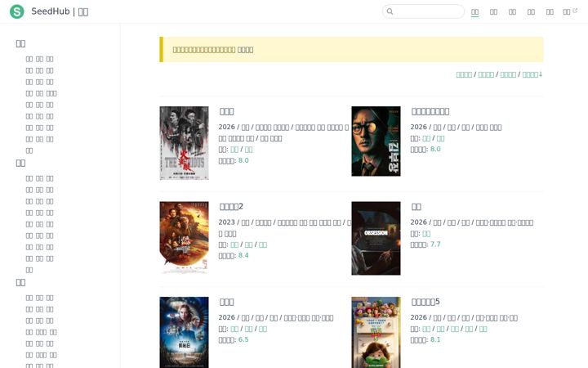Click the yellow notice banner message
Screen dimensions: 588x368
click(x=213, y=50)
